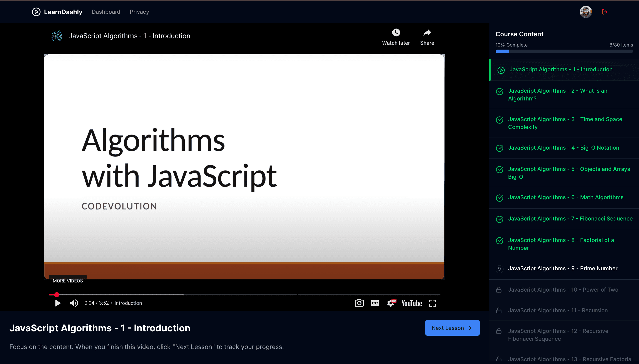This screenshot has width=639, height=364.
Task: Expand the MORE VIDEOS panel
Action: click(x=67, y=281)
